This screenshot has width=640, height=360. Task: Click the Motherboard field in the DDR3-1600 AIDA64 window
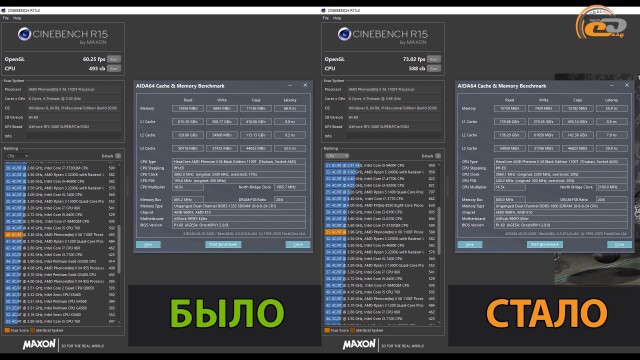(x=561, y=219)
